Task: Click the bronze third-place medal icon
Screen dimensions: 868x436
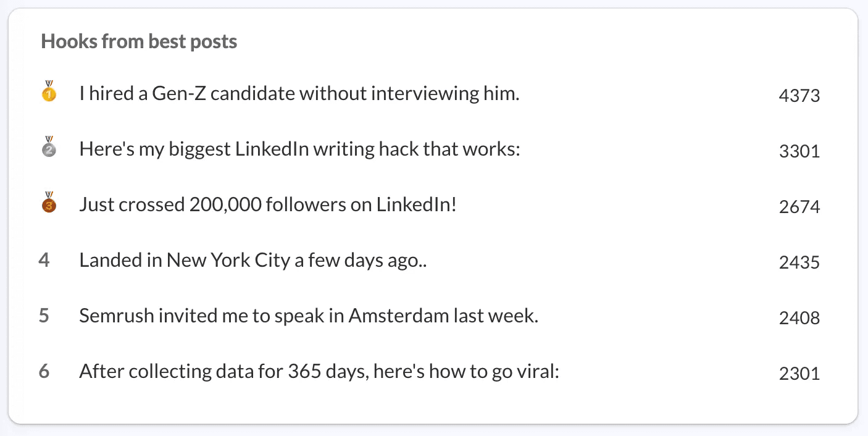Action: [49, 203]
